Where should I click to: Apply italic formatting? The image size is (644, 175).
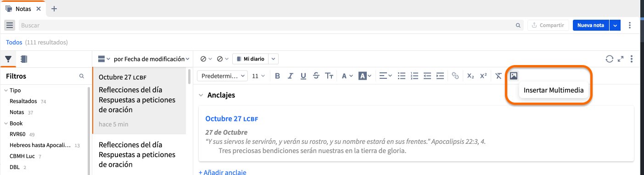tap(290, 76)
